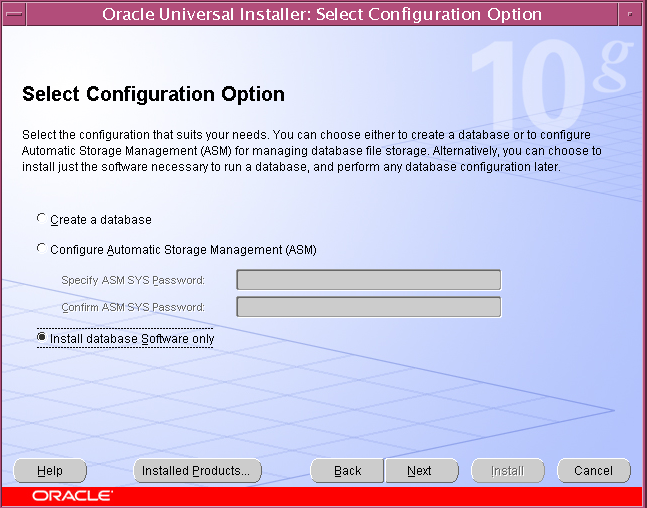Go to the previous step with Back
The height and width of the screenshot is (508, 647).
[x=347, y=470]
